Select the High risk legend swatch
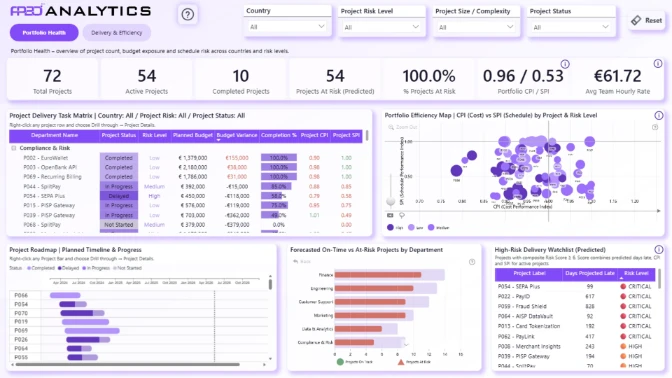The width and height of the screenshot is (672, 378). tap(390, 228)
